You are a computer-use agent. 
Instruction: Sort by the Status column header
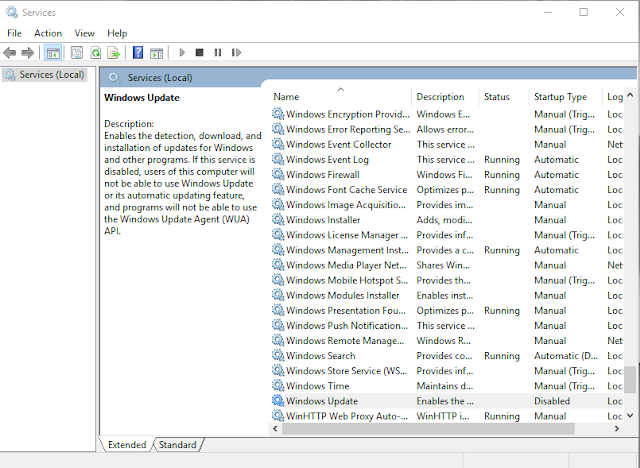[x=504, y=97]
